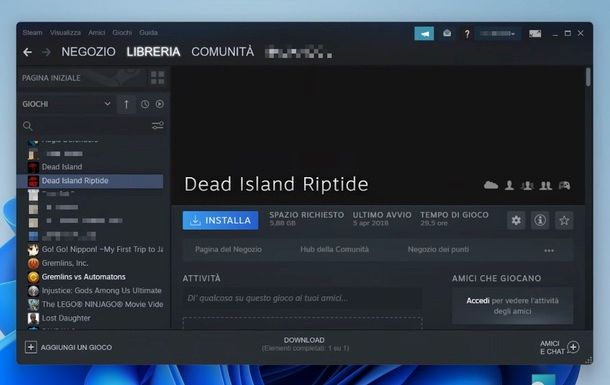Open the more options ellipsis
Image resolution: width=610 pixels, height=385 pixels.
click(549, 250)
